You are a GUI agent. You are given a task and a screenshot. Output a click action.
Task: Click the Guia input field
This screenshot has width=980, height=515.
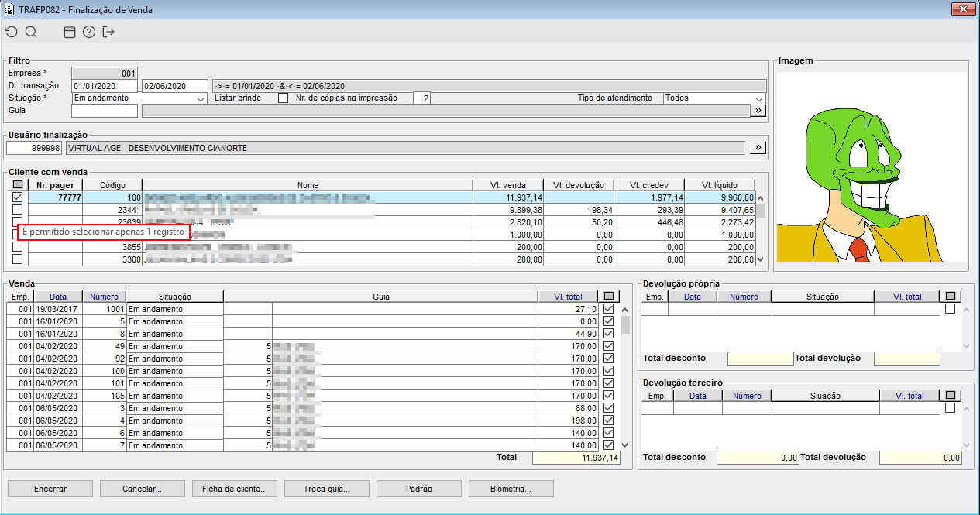105,111
